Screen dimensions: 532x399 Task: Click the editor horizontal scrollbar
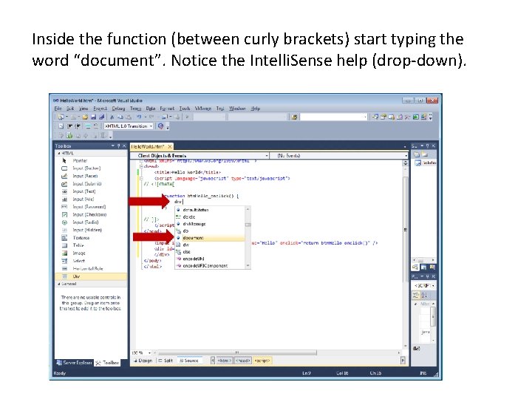click(237, 353)
